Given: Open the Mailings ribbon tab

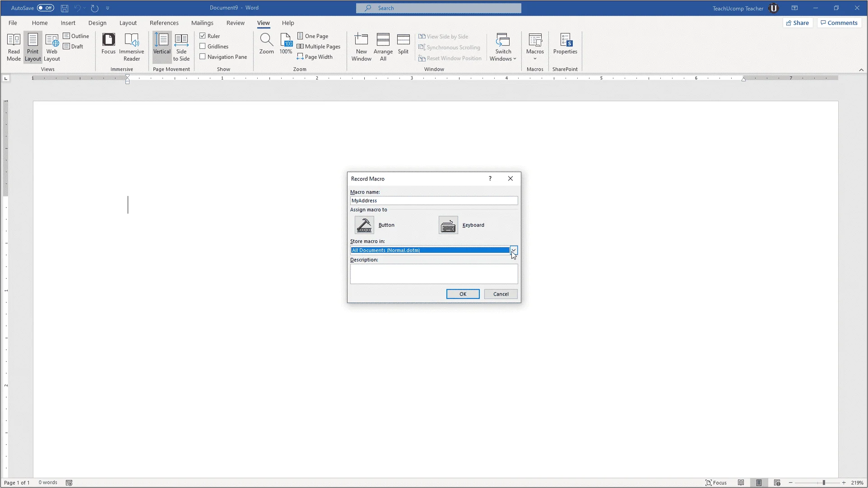Looking at the screenshot, I should [202, 23].
